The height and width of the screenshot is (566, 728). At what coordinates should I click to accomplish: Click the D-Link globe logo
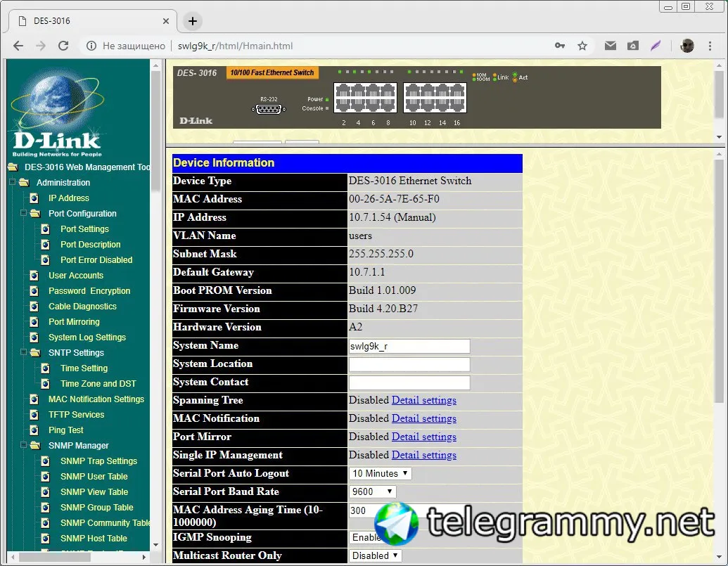point(57,114)
